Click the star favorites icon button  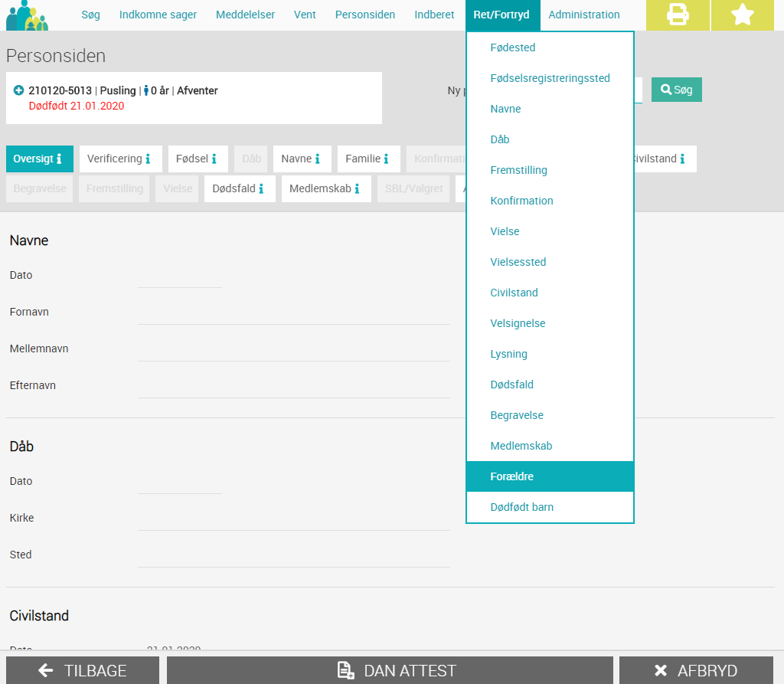[x=743, y=15]
